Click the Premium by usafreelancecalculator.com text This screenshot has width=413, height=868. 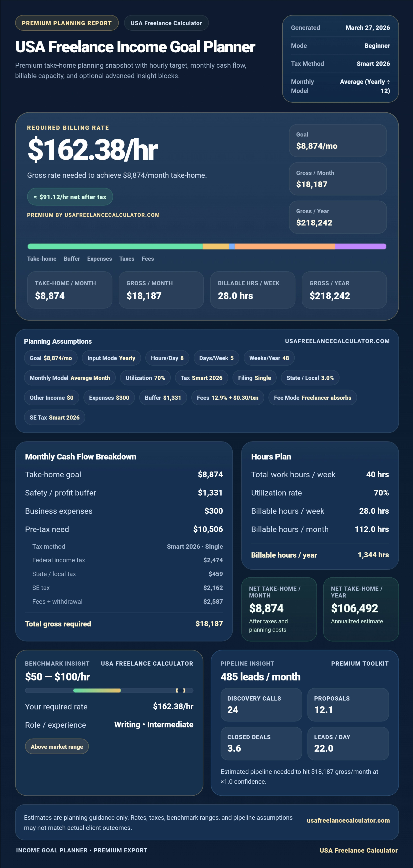click(x=93, y=215)
